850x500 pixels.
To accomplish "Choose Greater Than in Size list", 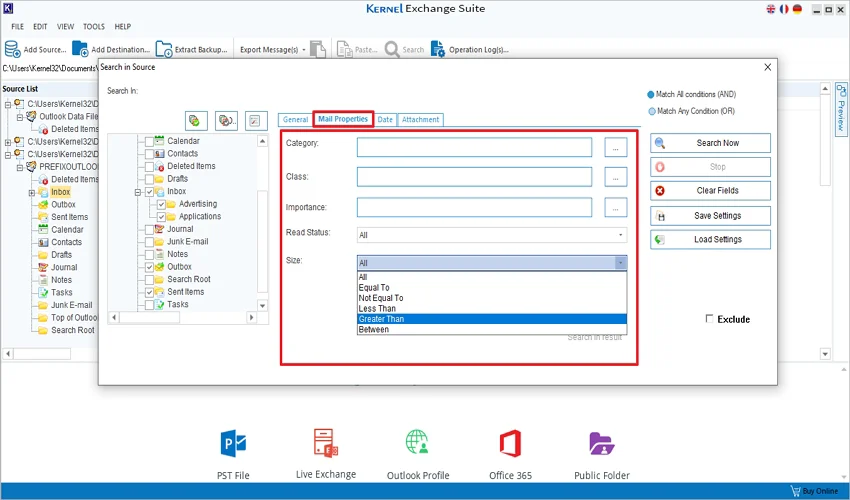I will point(492,319).
